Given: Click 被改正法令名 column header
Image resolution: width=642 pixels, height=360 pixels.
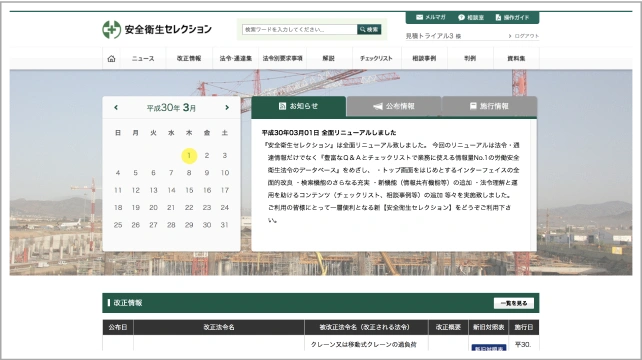Looking at the screenshot, I should pyautogui.click(x=366, y=327).
